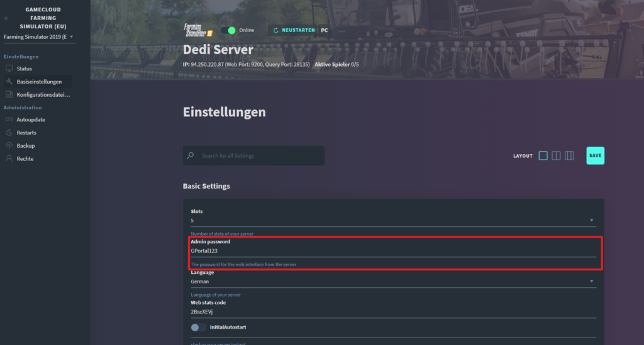Click the LAYOUT label
The width and height of the screenshot is (644, 345).
click(523, 156)
